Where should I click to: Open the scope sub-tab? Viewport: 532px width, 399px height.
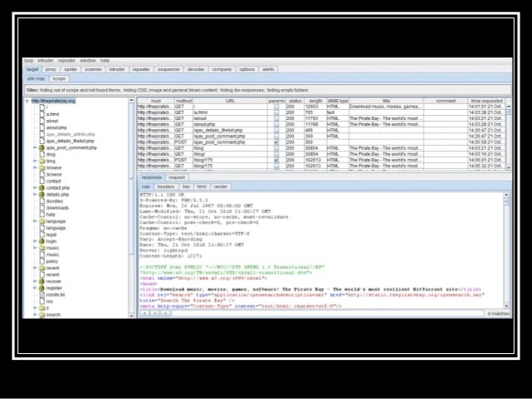[59, 78]
